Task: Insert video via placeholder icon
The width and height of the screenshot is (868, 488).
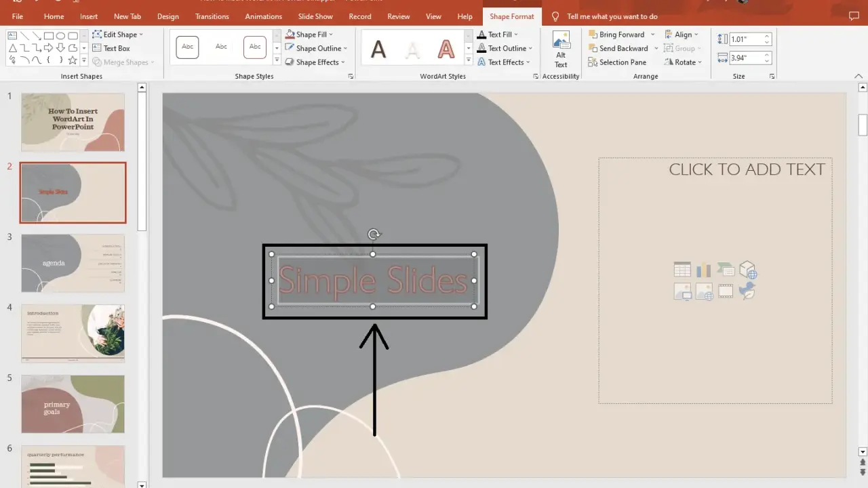Action: coord(726,291)
